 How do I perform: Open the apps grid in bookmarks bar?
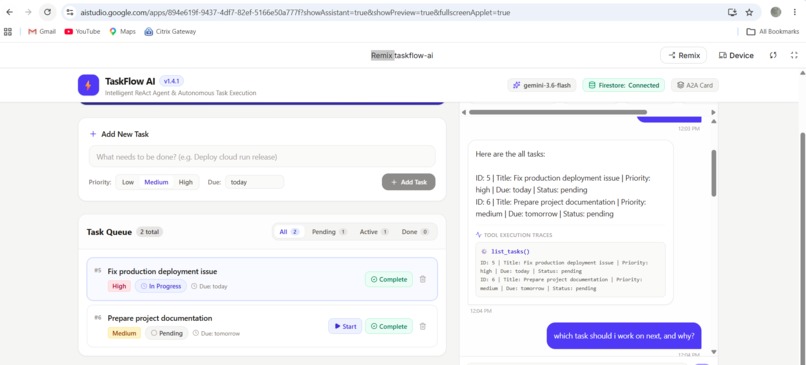pos(8,31)
